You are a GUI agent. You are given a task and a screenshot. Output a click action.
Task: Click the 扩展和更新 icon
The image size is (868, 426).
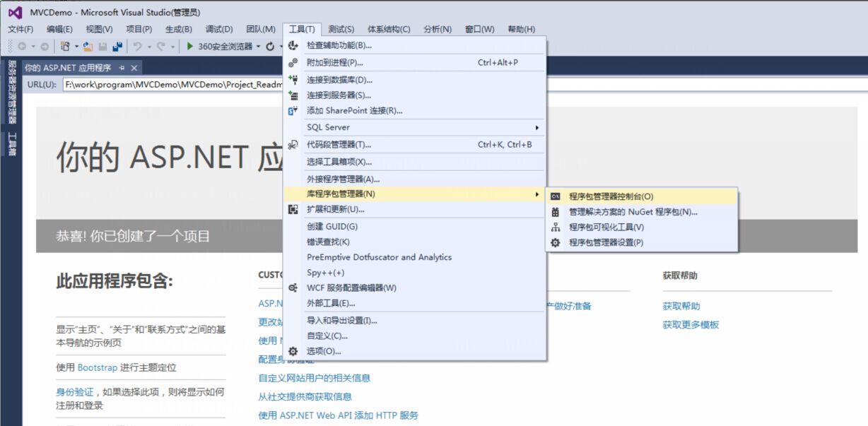293,209
